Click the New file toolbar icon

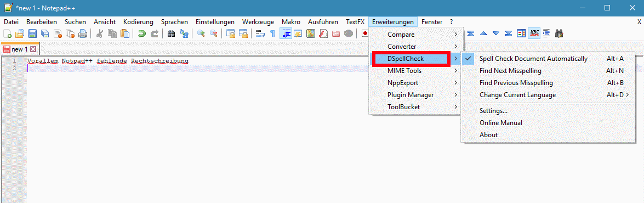(x=7, y=33)
